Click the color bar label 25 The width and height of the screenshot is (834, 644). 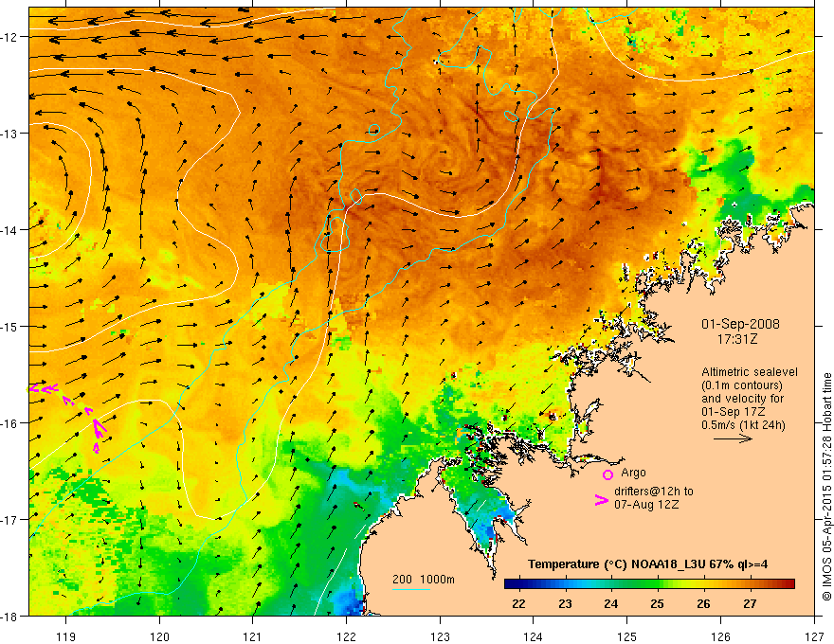pyautogui.click(x=658, y=603)
